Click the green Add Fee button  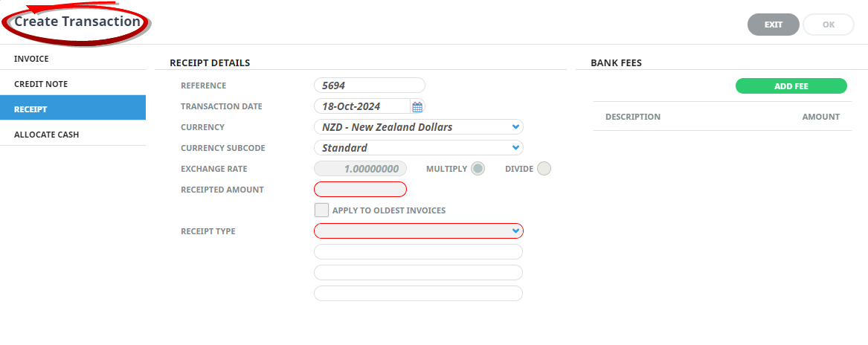[791, 86]
